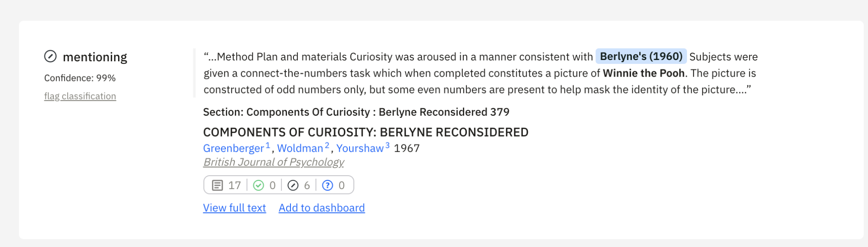The height and width of the screenshot is (247, 868).
Task: Click the 1967 publication year
Action: pos(406,148)
